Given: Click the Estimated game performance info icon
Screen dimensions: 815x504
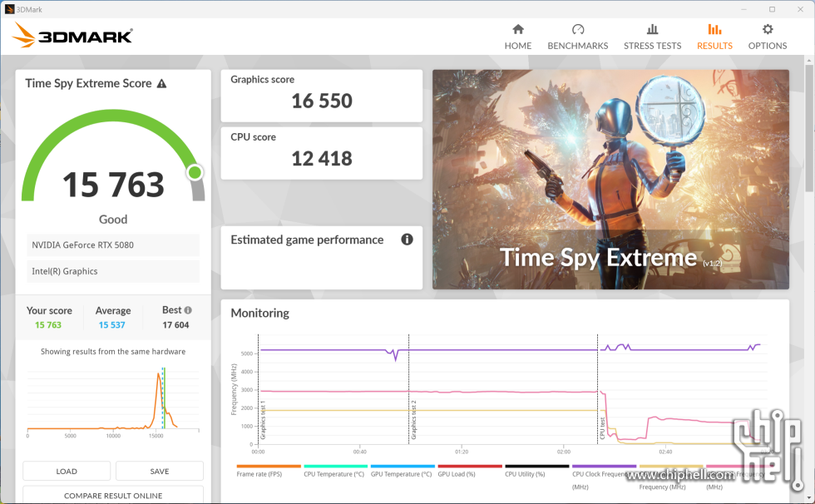Looking at the screenshot, I should pyautogui.click(x=407, y=240).
